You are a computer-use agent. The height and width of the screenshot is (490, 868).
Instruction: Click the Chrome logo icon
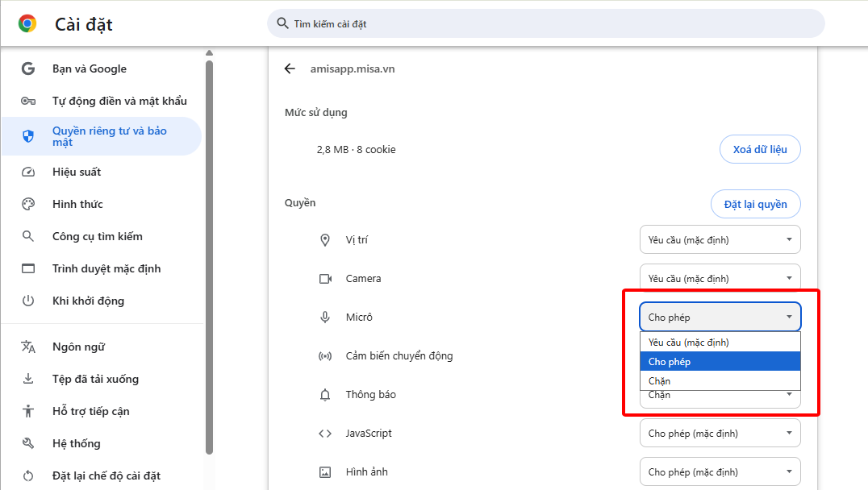click(x=27, y=24)
